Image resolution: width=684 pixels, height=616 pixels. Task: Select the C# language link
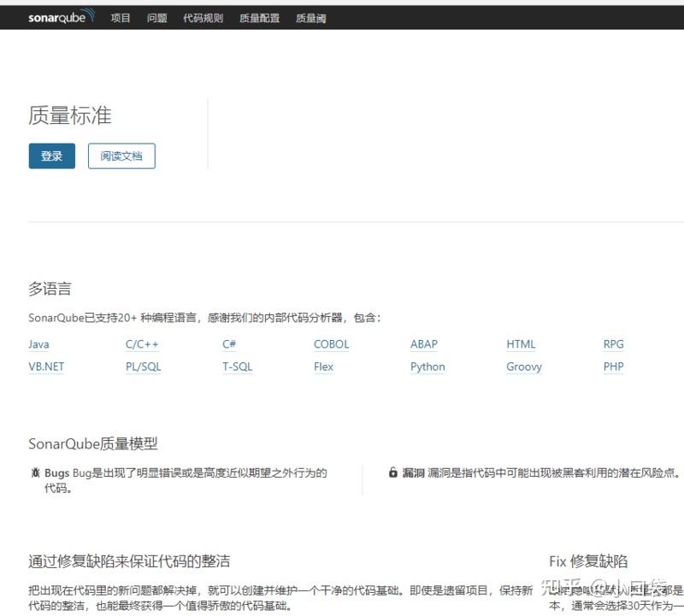point(229,344)
